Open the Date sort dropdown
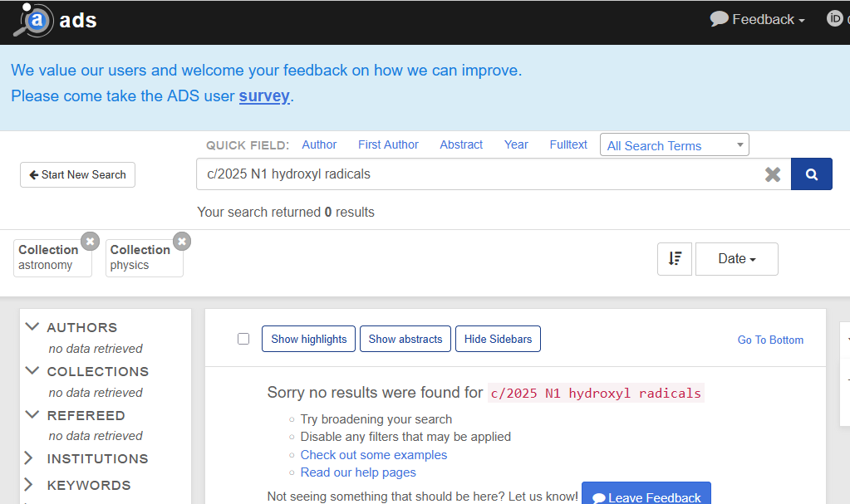This screenshot has height=504, width=850. coord(737,259)
